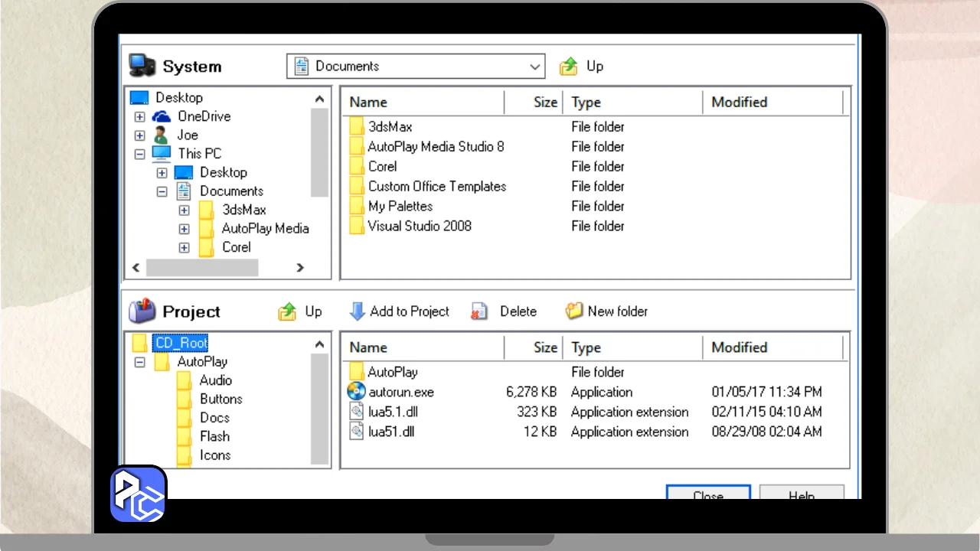Click the Help button

[x=801, y=493]
